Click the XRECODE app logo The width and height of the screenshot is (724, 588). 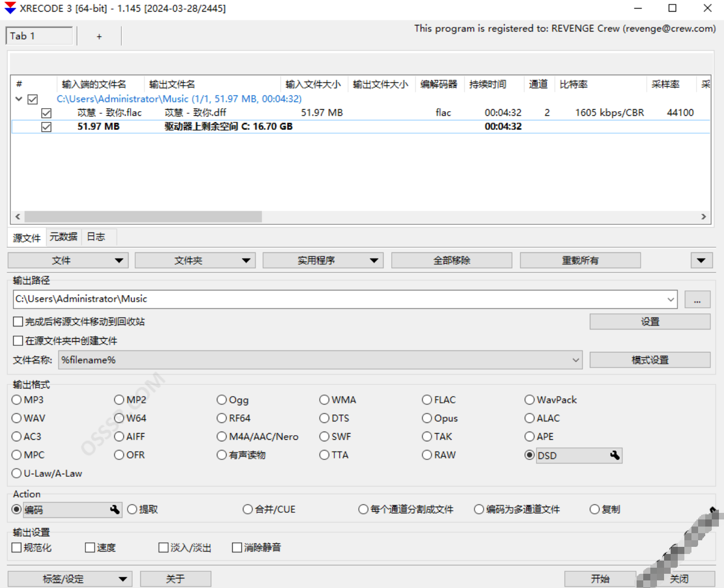[x=10, y=8]
